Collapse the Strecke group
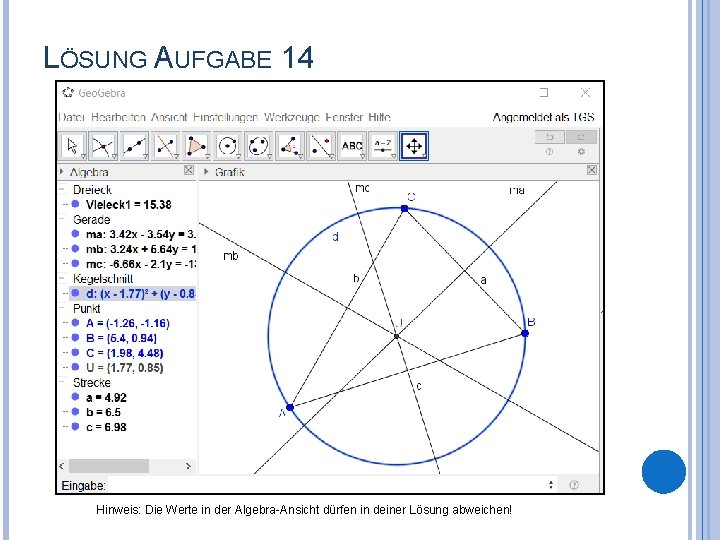This screenshot has height=540, width=720. 62,382
